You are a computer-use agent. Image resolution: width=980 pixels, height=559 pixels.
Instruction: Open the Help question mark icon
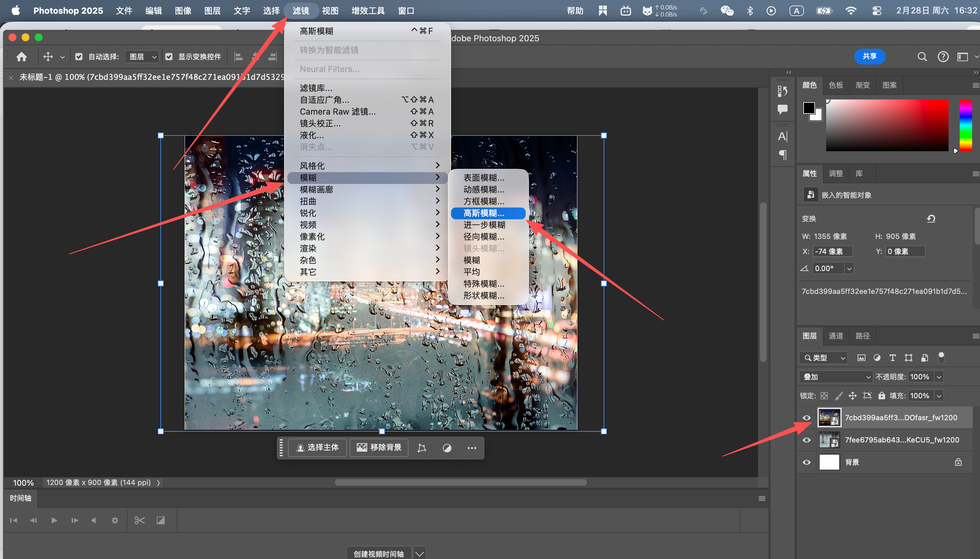point(943,57)
